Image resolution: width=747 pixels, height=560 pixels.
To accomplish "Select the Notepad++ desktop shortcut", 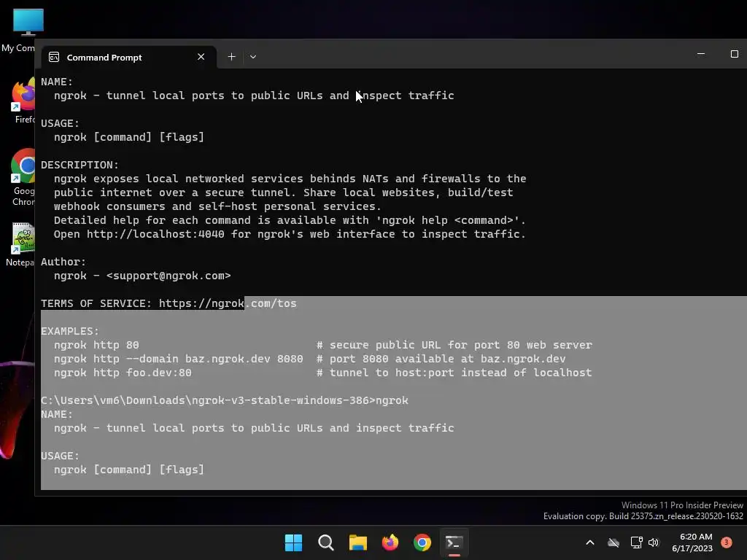I will (21, 244).
